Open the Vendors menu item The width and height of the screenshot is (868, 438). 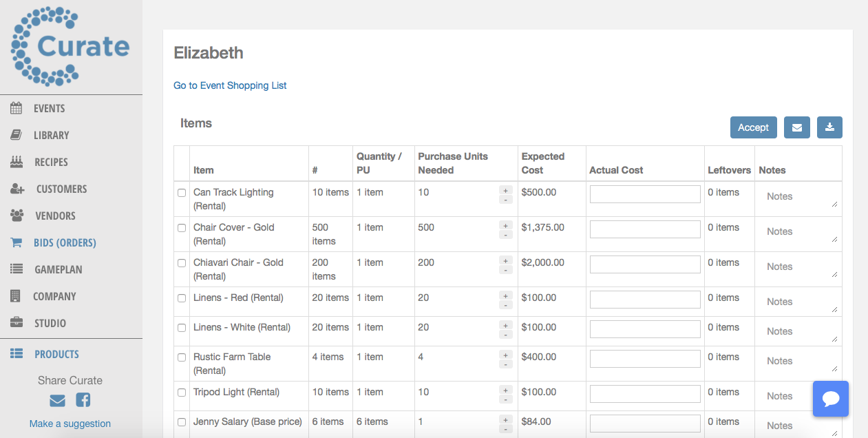click(55, 216)
